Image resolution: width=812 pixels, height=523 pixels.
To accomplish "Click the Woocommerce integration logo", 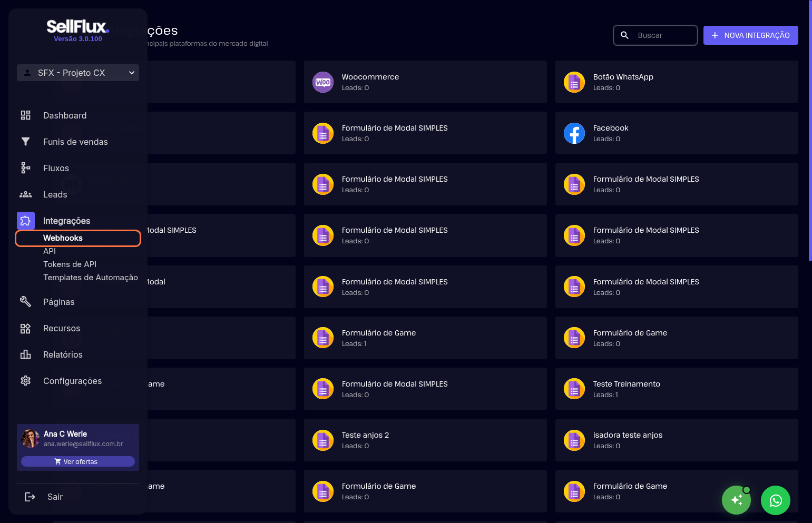I will click(323, 82).
